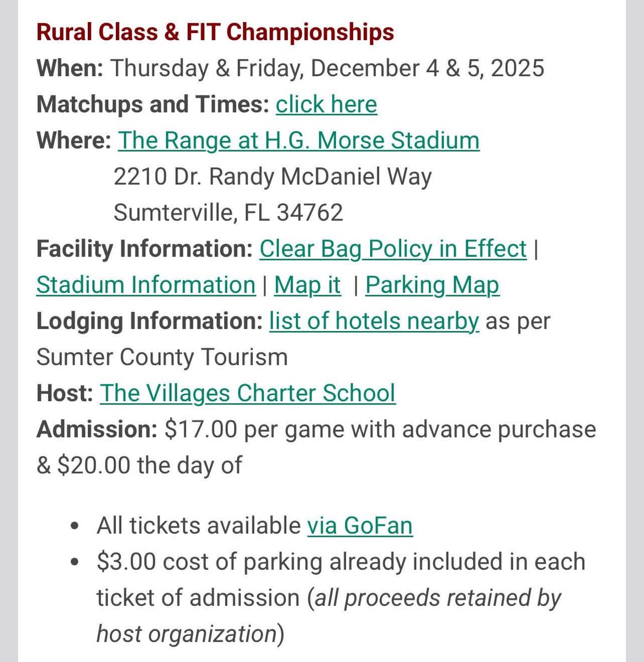Click the bold 'Admission:' label
This screenshot has height=662, width=644.
pyautogui.click(x=97, y=429)
